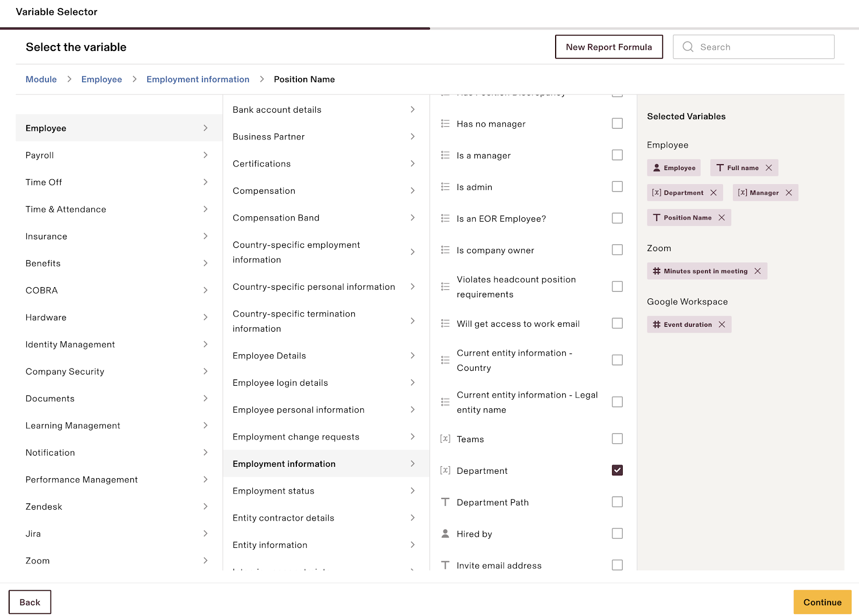Select Employment information category
This screenshot has width=859, height=616.
[x=326, y=464]
